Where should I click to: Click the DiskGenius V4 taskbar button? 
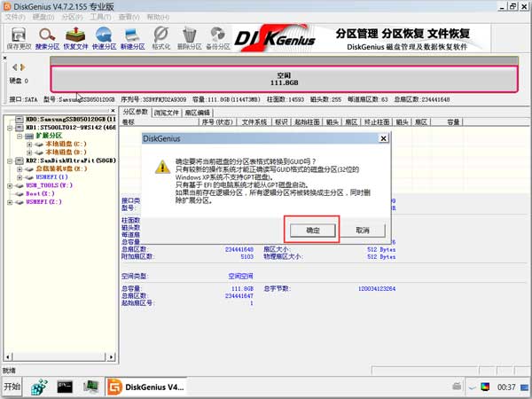(x=146, y=387)
